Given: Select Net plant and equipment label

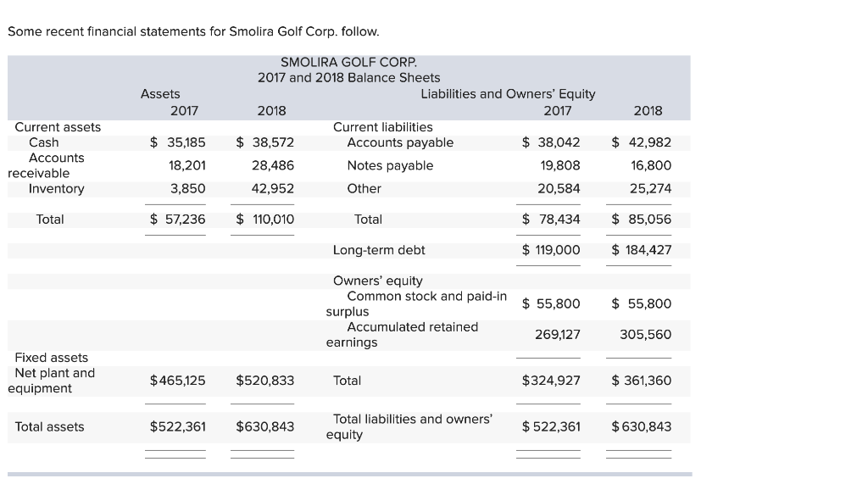Looking at the screenshot, I should pos(52,381).
